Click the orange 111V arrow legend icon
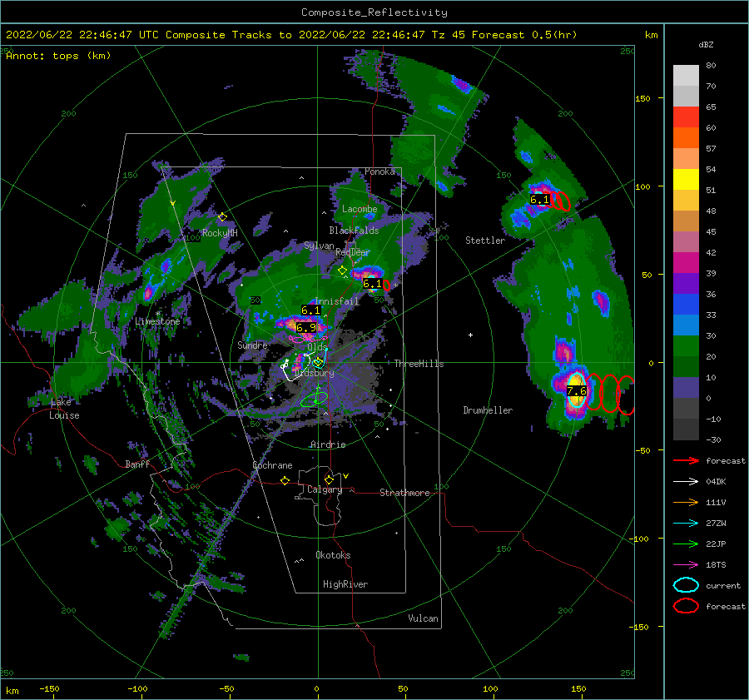The width and height of the screenshot is (749, 700). click(686, 502)
